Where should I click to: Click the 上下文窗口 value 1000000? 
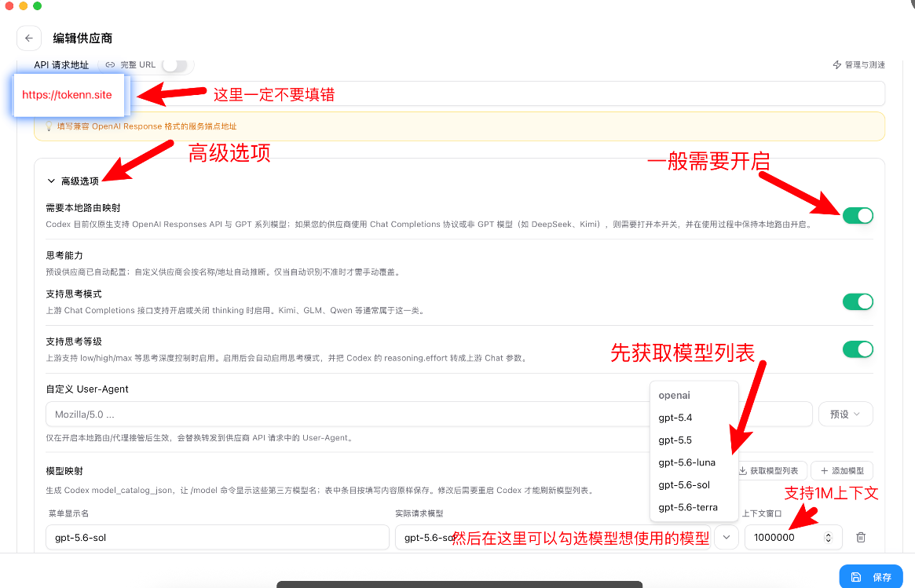(x=774, y=537)
